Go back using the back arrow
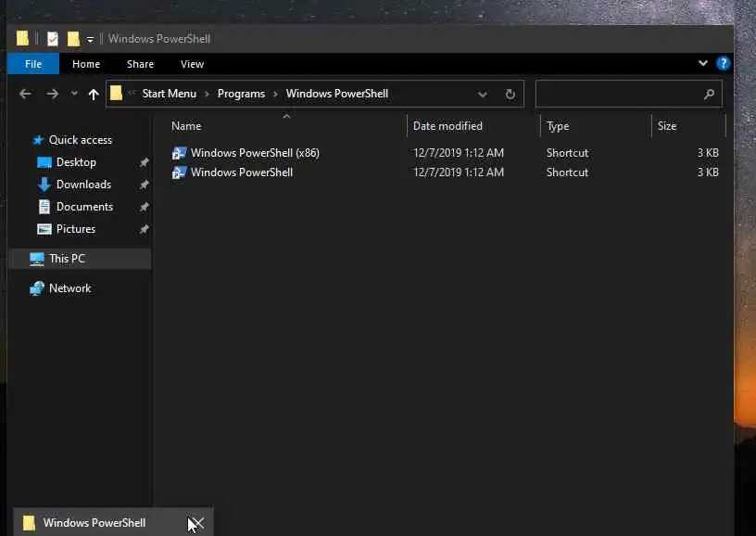Viewport: 756px width, 536px height. 25,94
